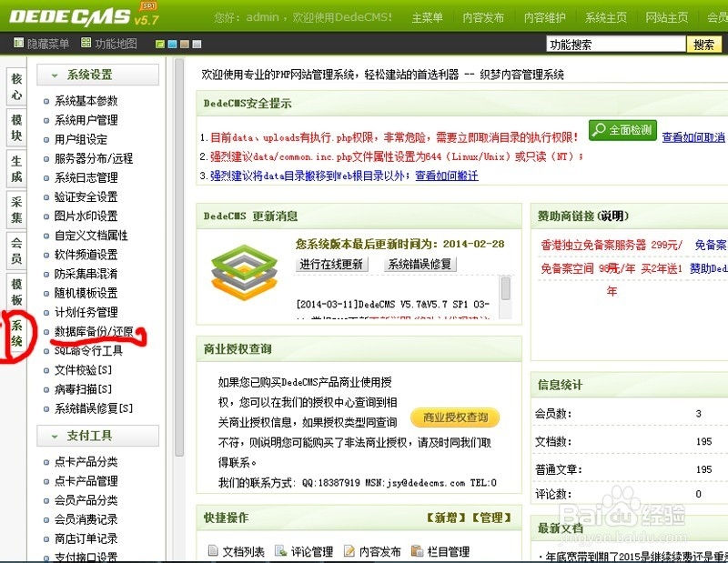Open the circled 数据库备份/还原 link
Viewport: 728px width, 563px height.
click(95, 332)
